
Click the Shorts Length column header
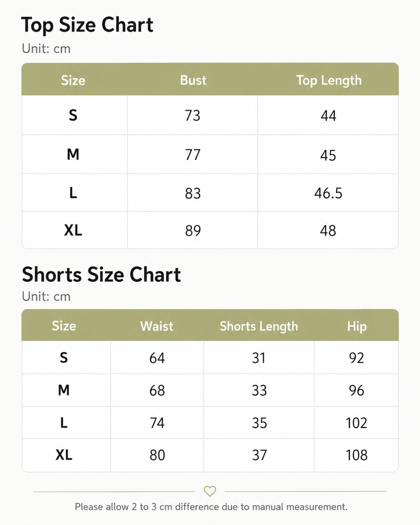coord(258,326)
